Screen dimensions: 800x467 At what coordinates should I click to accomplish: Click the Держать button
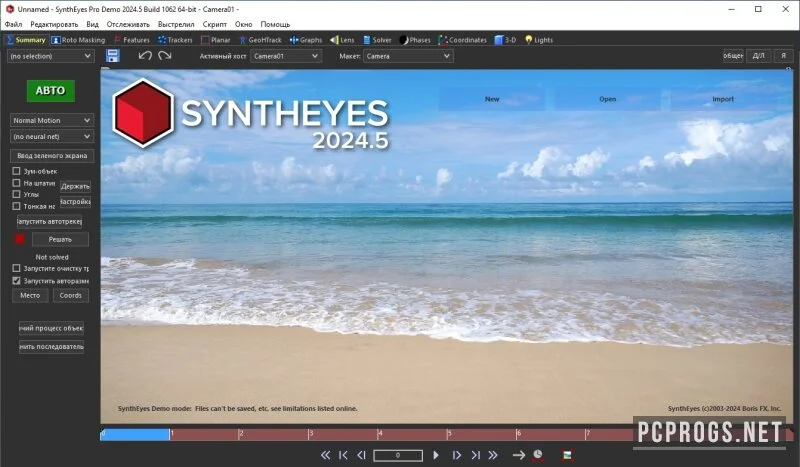pyautogui.click(x=76, y=186)
